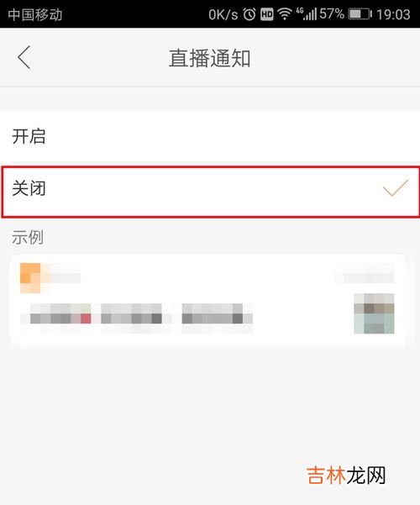Tap the battery icon in status bar
The width and height of the screenshot is (420, 505).
360,14
